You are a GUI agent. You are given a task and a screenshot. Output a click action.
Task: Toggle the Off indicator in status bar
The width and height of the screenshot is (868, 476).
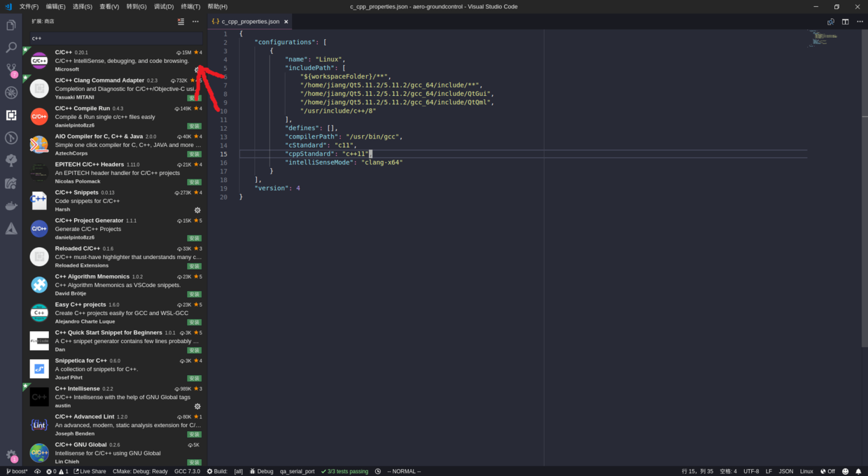click(827, 471)
